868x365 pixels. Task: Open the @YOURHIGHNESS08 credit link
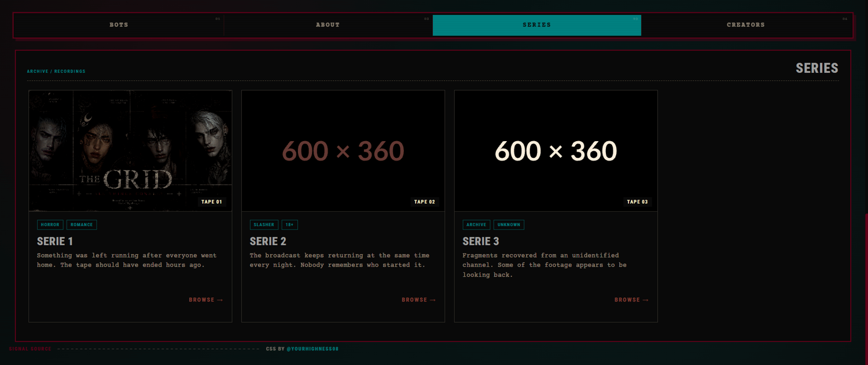[312, 349]
